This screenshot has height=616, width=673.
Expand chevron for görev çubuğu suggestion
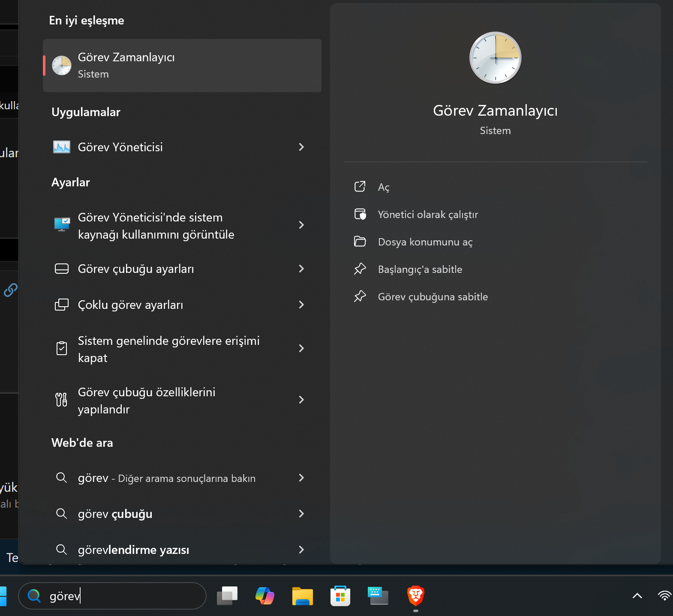(301, 514)
